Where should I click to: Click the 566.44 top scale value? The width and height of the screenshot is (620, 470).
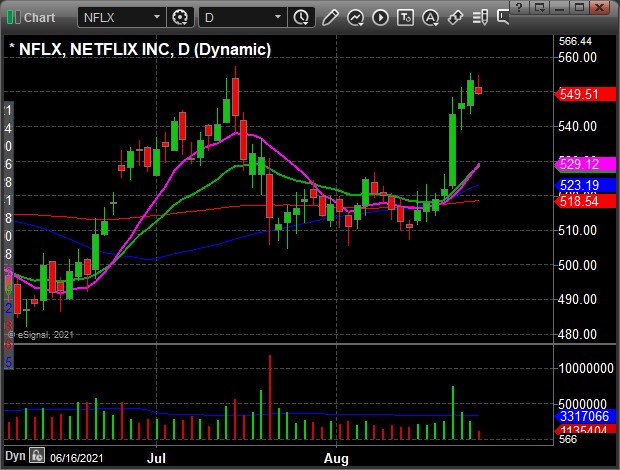575,41
